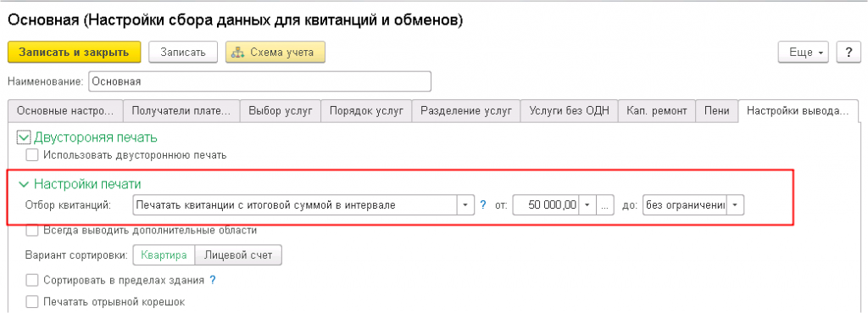This screenshot has height=313, width=868.
Task: Open the 'Выбор услуг' tab
Action: click(x=280, y=111)
